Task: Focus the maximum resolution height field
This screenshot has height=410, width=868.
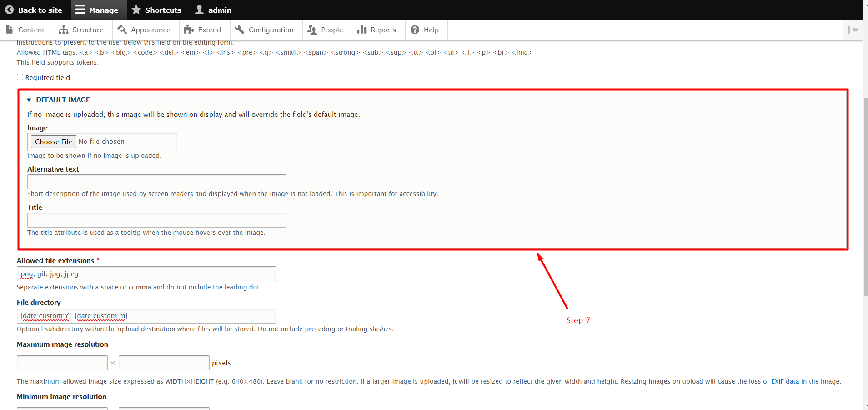Action: point(164,363)
